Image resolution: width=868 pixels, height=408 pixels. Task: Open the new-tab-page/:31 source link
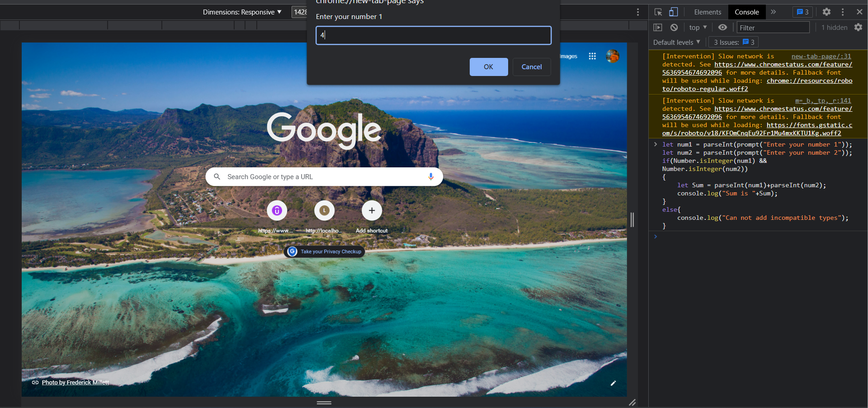821,57
